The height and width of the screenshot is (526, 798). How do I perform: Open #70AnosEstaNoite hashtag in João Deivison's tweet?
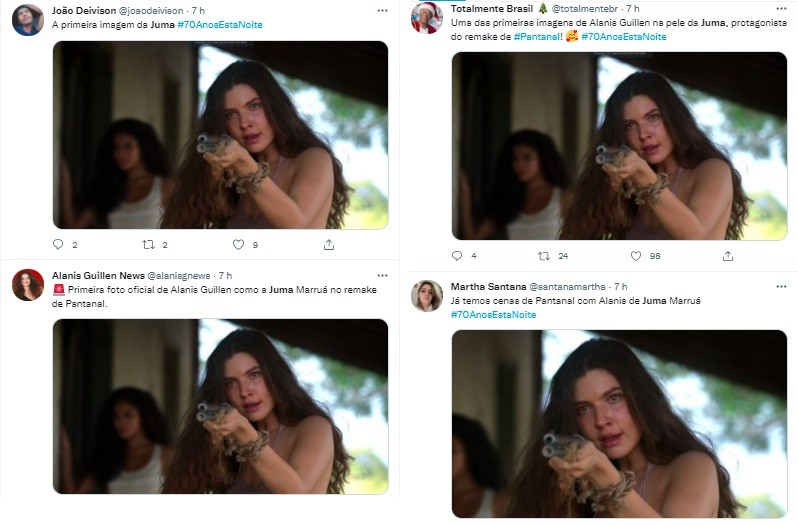(220, 23)
